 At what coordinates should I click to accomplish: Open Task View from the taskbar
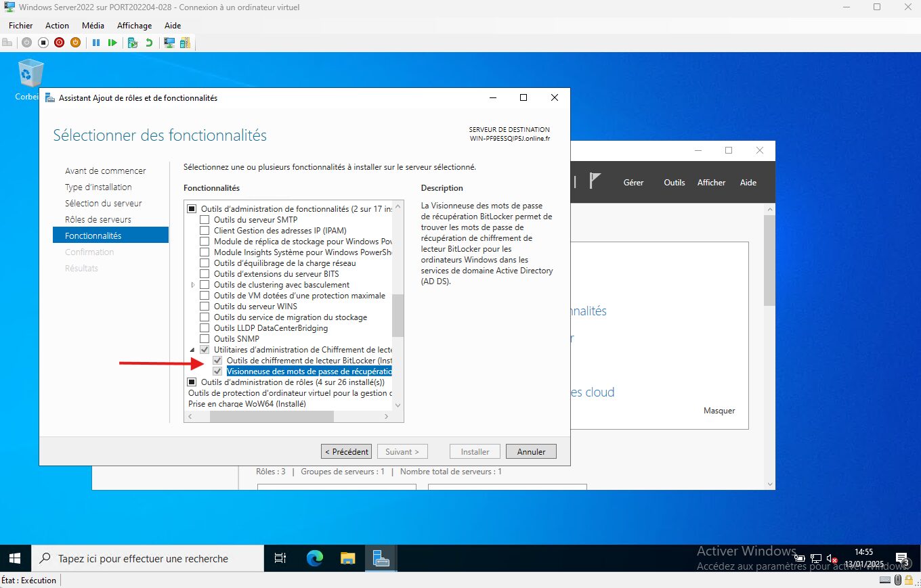[280, 558]
